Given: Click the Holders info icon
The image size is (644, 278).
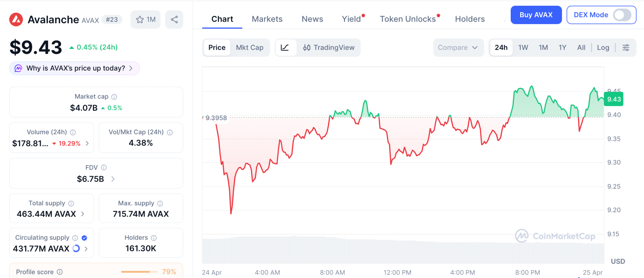Looking at the screenshot, I should pos(153,238).
